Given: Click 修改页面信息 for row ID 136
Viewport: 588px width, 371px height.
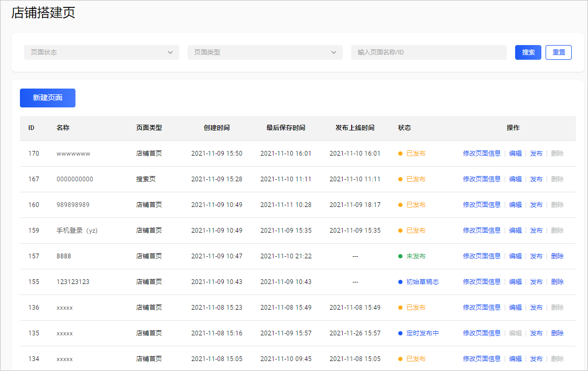Looking at the screenshot, I should [x=482, y=308].
